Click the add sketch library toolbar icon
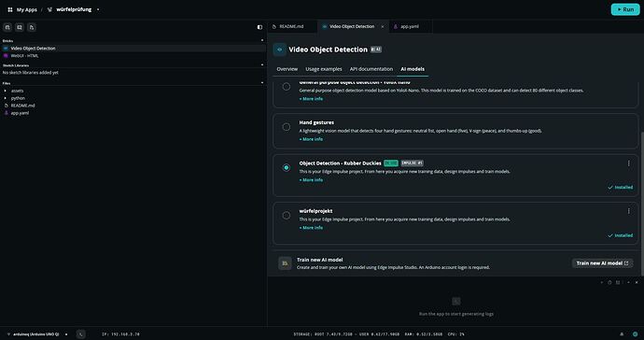This screenshot has width=644, height=340. coord(20,27)
